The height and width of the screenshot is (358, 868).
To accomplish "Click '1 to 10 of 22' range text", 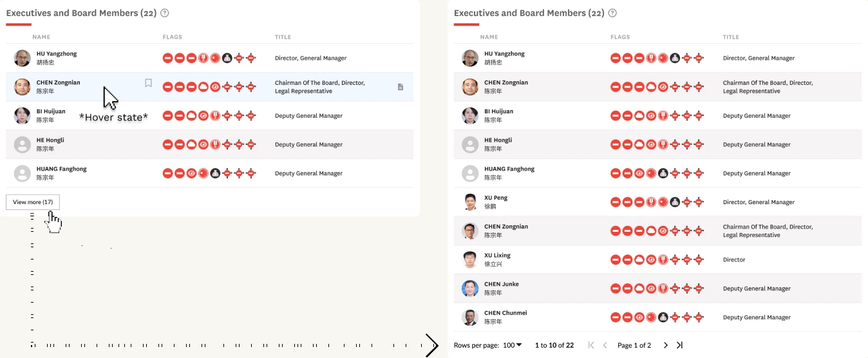I will pyautogui.click(x=554, y=345).
